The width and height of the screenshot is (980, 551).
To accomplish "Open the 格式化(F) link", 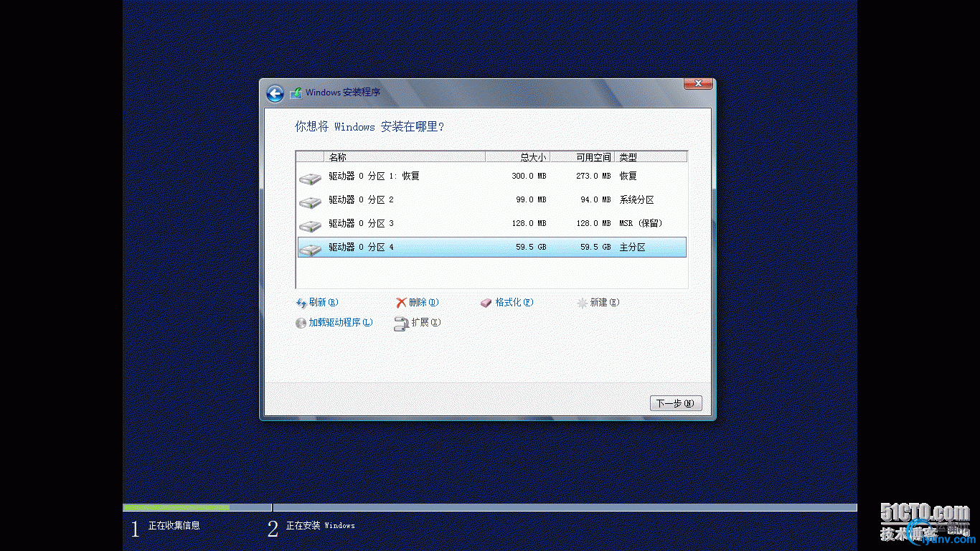I will coord(514,303).
